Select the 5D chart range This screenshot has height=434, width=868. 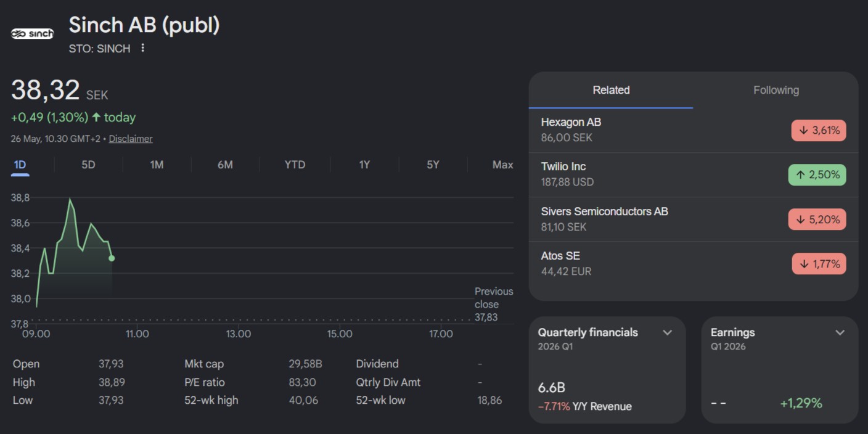pos(88,165)
